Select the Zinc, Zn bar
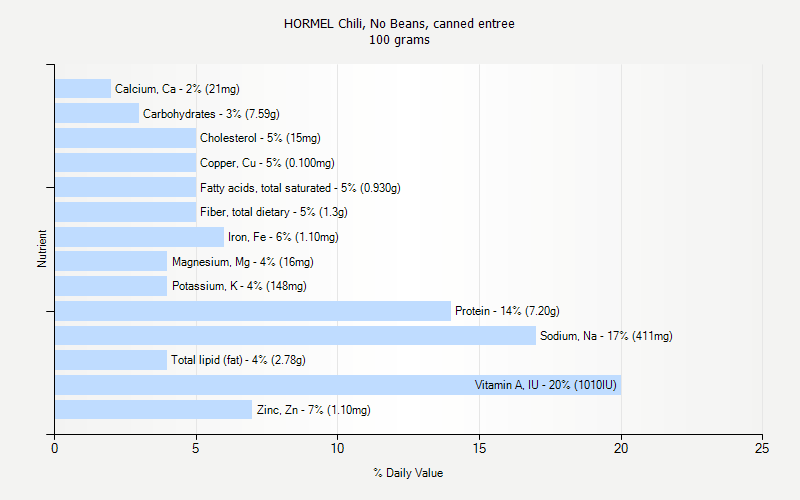The image size is (800, 500). tap(153, 410)
